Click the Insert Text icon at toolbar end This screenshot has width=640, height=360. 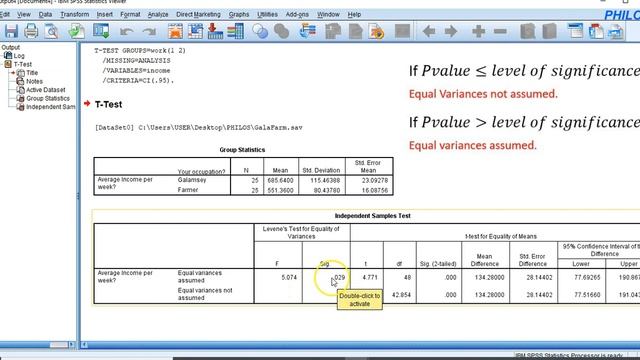pos(616,31)
